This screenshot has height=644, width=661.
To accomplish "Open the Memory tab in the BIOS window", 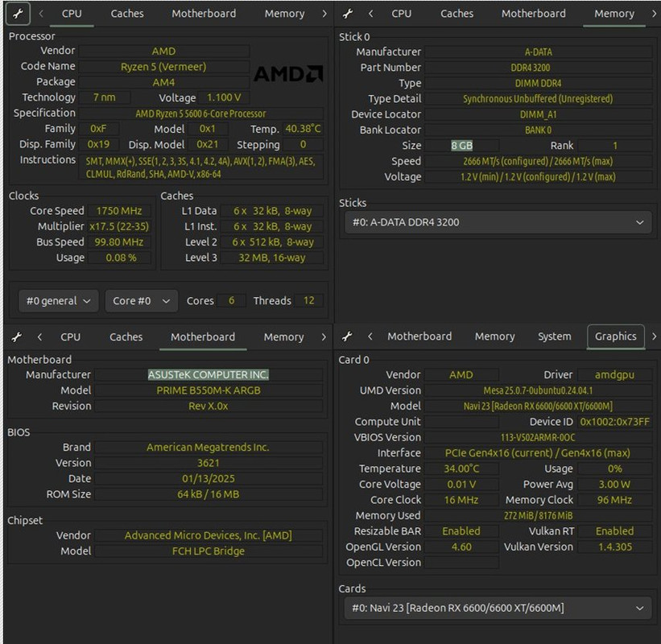I will [283, 337].
